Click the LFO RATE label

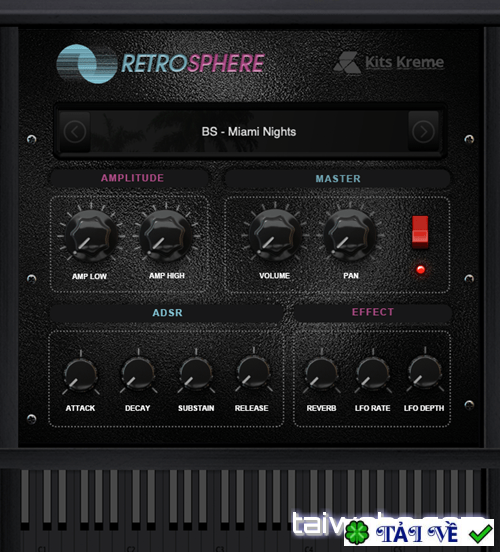[373, 408]
